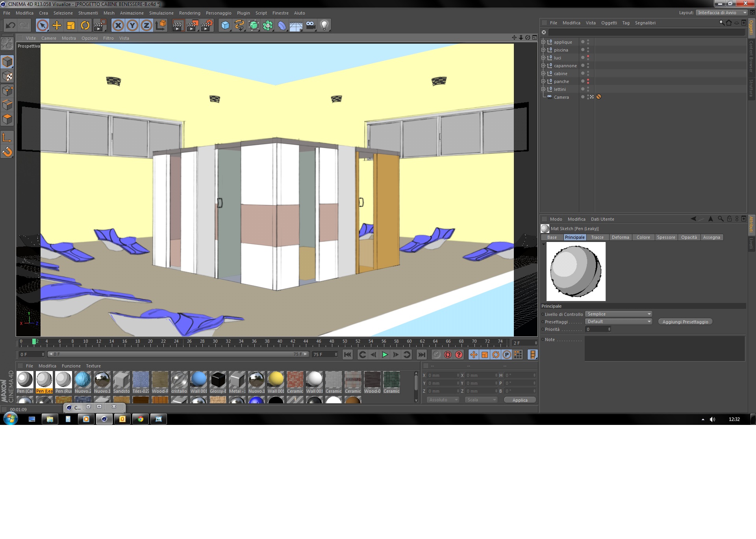Viewport: 756px width, 539px height.
Task: Switch to the Colore tab
Action: click(x=643, y=237)
